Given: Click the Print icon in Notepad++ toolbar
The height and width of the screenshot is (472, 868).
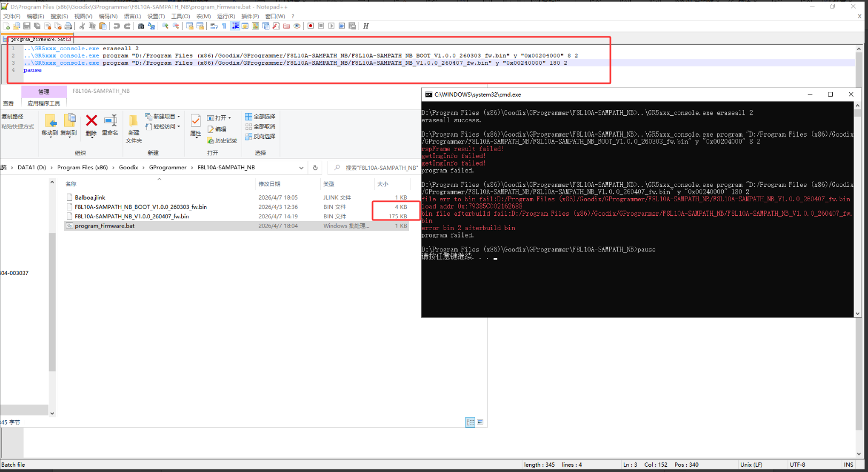Looking at the screenshot, I should pyautogui.click(x=68, y=26).
